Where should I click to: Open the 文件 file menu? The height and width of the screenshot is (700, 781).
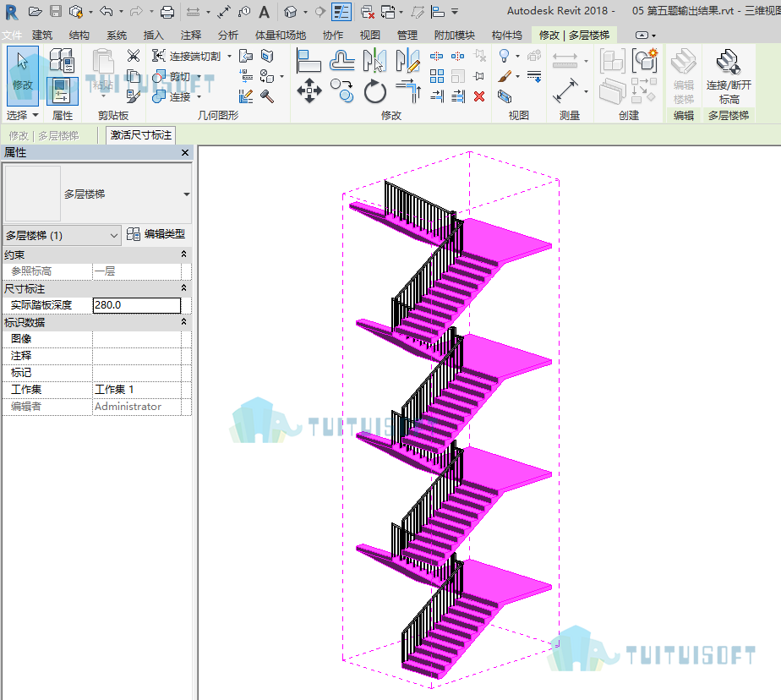12,35
